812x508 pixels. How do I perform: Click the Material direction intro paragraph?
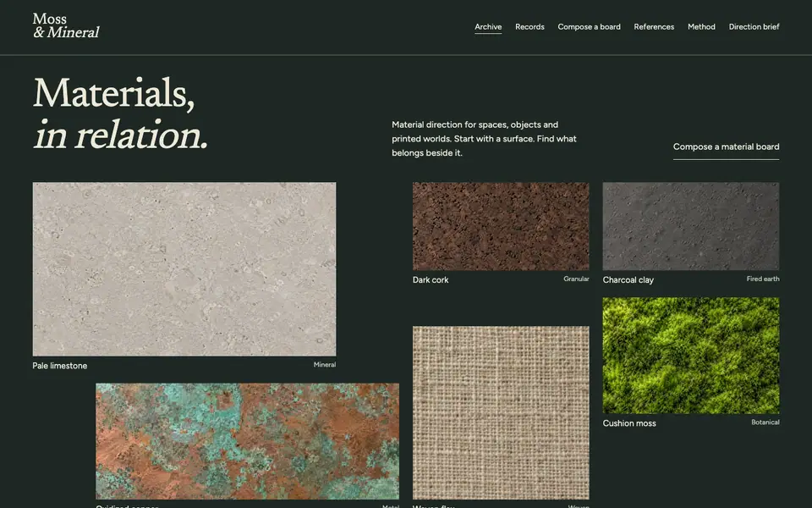484,139
